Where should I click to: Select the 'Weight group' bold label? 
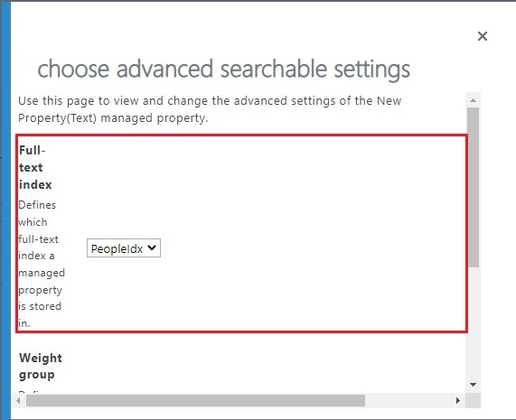point(40,366)
